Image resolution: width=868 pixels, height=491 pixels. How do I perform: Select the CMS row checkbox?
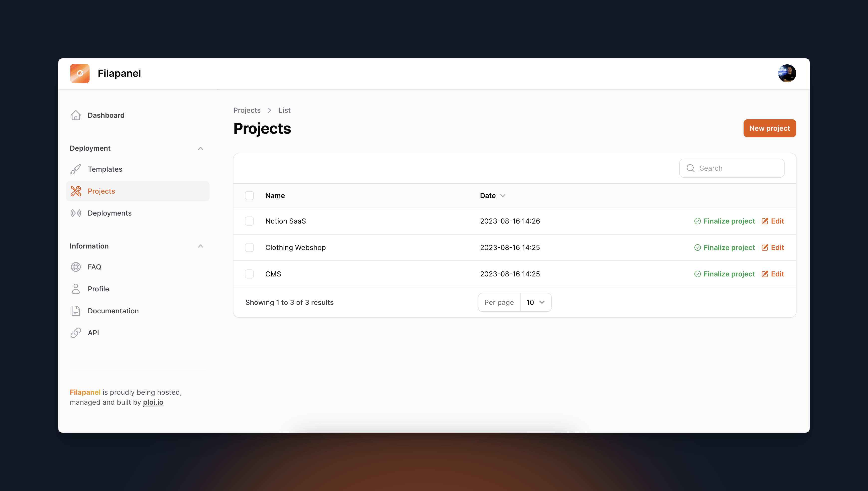click(249, 274)
